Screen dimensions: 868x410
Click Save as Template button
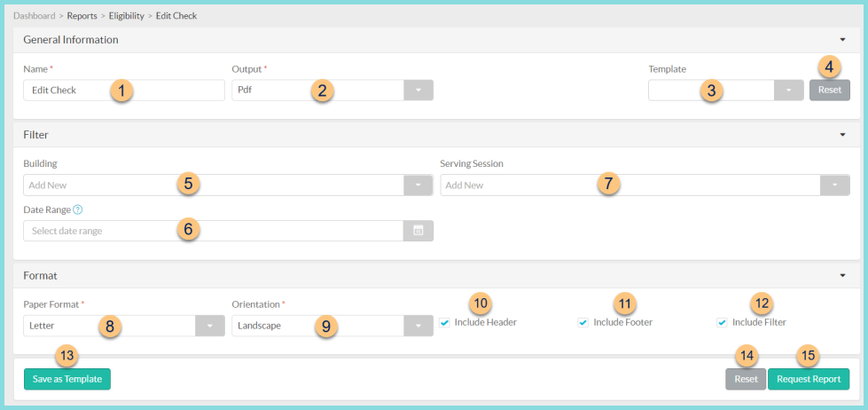pos(67,380)
